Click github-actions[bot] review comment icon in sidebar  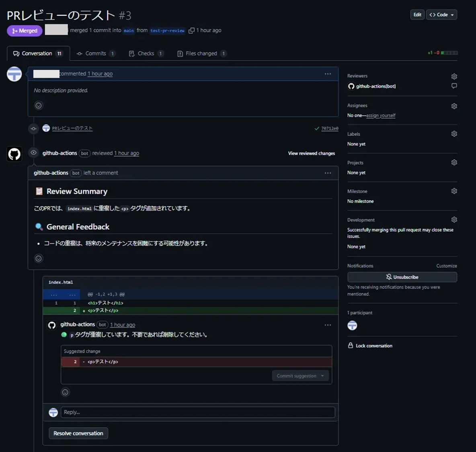click(x=454, y=86)
